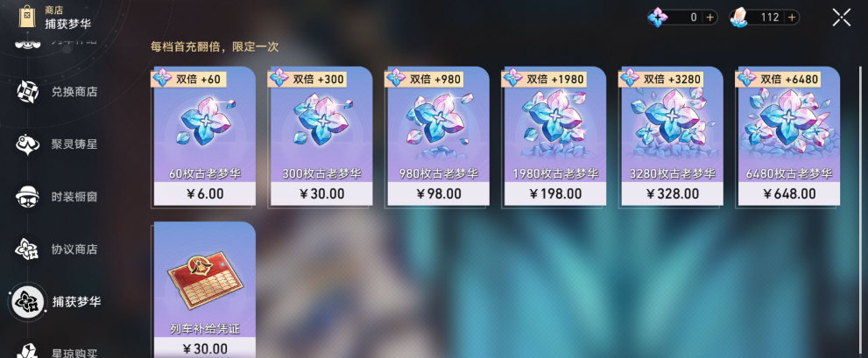Switch to the 兑换商店 tab label

[x=74, y=92]
